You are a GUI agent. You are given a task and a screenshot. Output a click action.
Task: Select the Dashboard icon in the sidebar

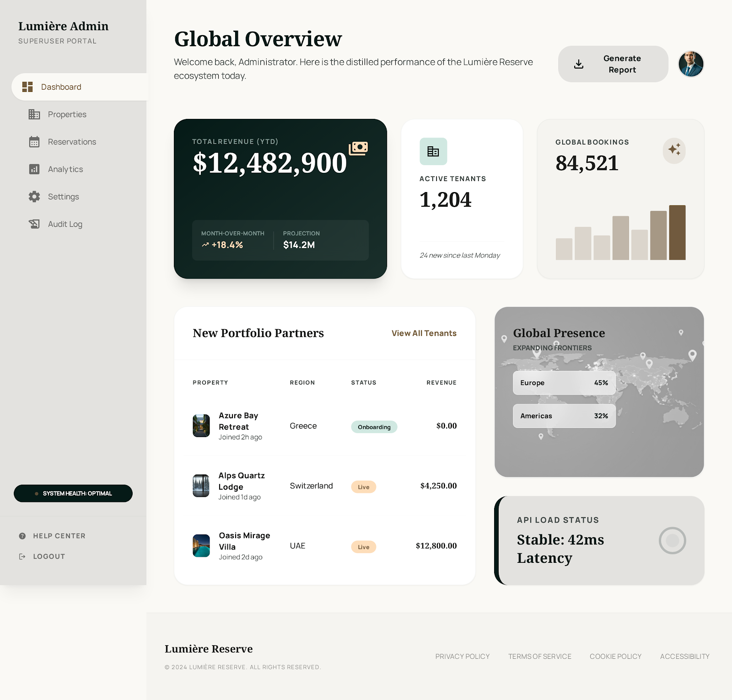tap(27, 86)
